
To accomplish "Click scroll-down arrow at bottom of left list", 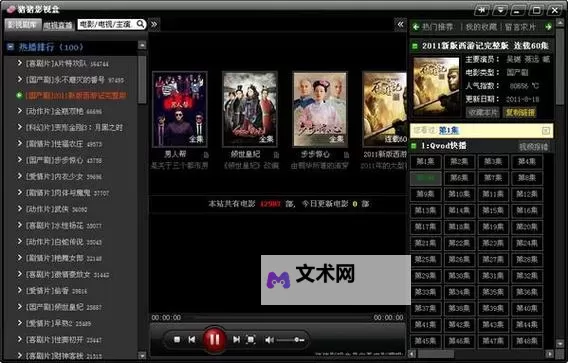I will [x=142, y=356].
